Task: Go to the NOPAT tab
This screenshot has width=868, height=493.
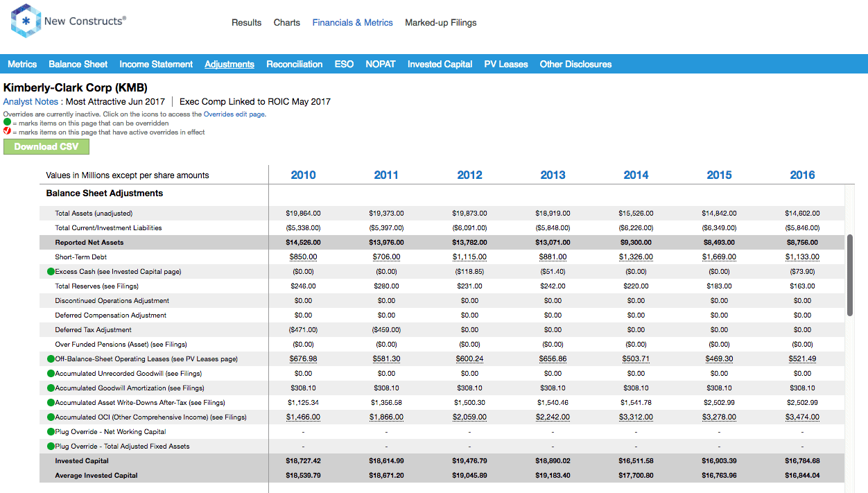Action: (381, 64)
